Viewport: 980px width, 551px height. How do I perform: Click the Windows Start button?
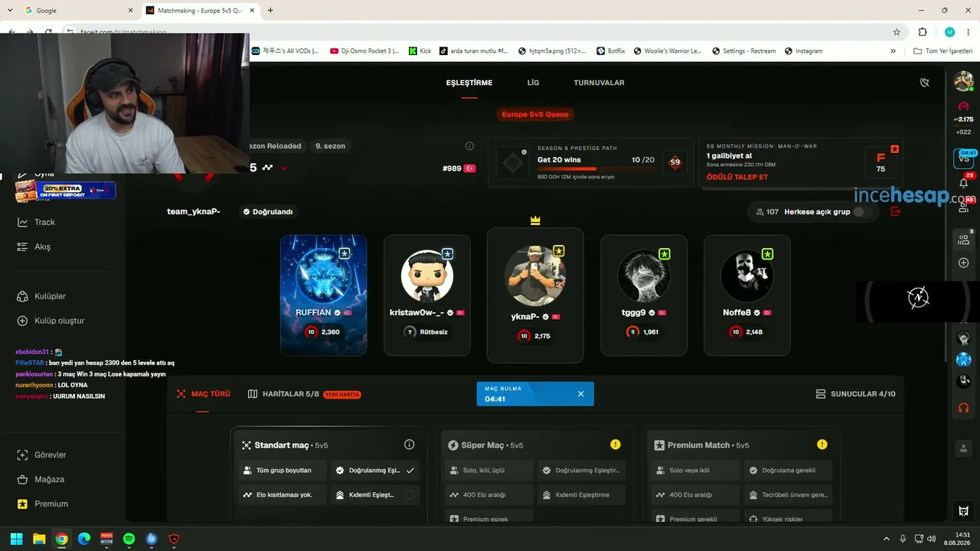pos(17,539)
